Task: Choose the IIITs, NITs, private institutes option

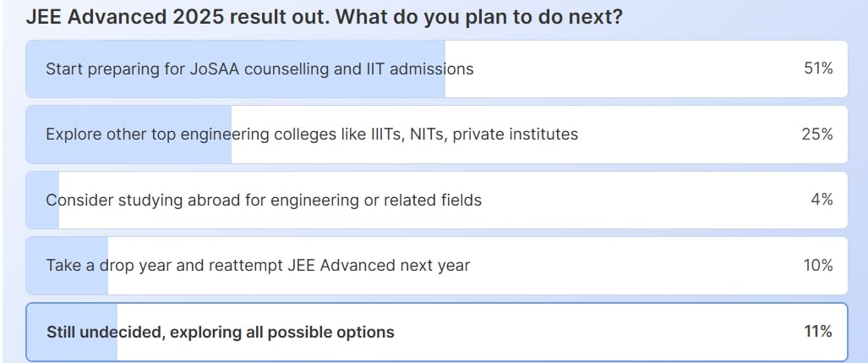Action: 312,135
